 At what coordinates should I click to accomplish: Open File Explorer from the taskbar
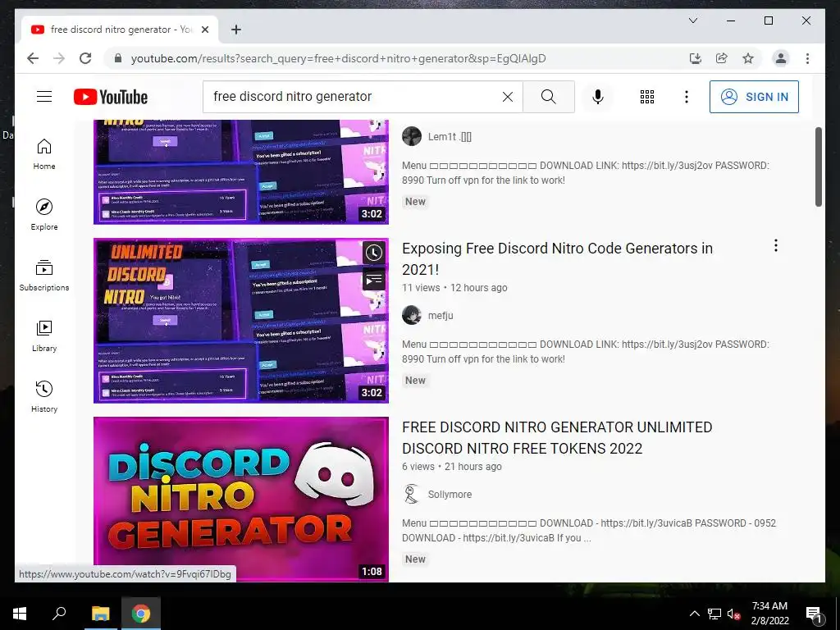(100, 614)
